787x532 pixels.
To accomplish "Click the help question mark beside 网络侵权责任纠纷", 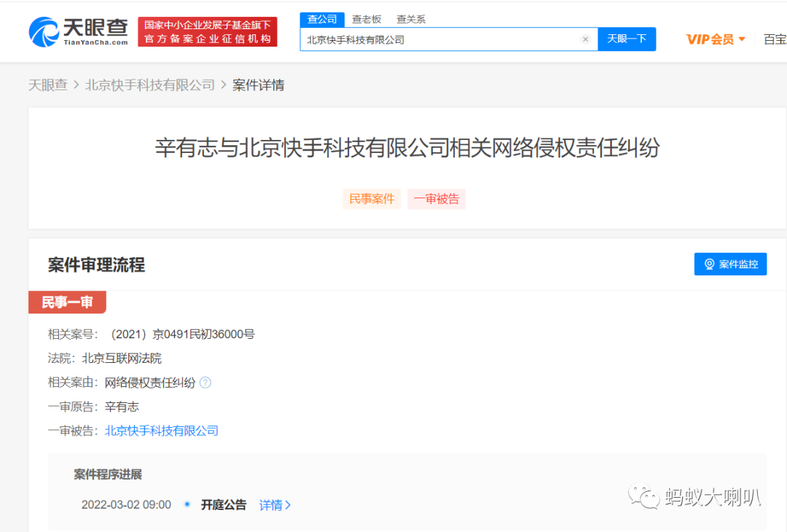I will [205, 383].
